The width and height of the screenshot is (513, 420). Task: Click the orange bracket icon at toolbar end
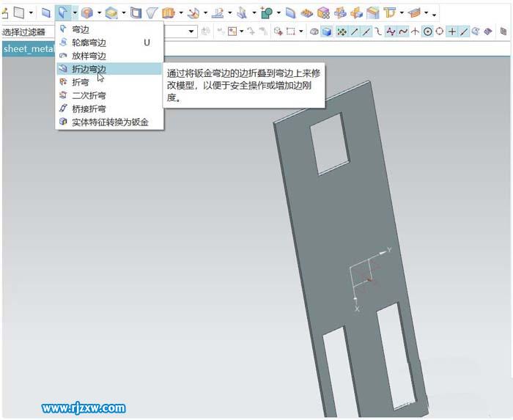coord(414,13)
